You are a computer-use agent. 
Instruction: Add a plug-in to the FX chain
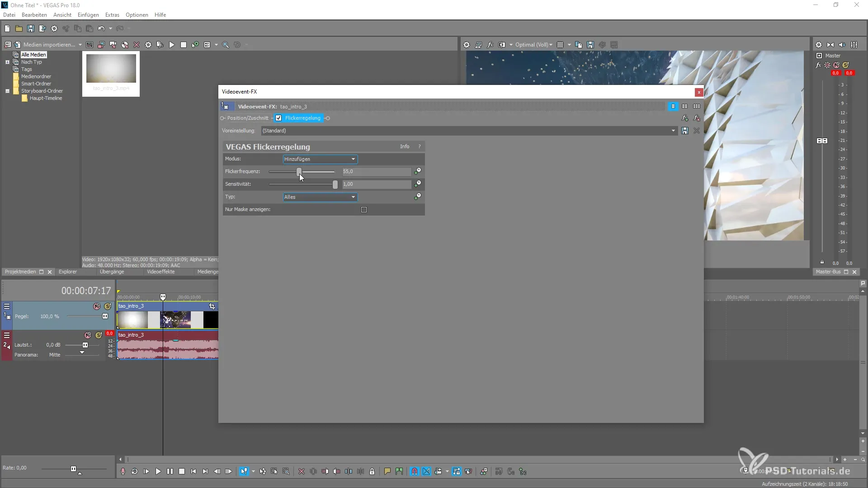(685, 118)
